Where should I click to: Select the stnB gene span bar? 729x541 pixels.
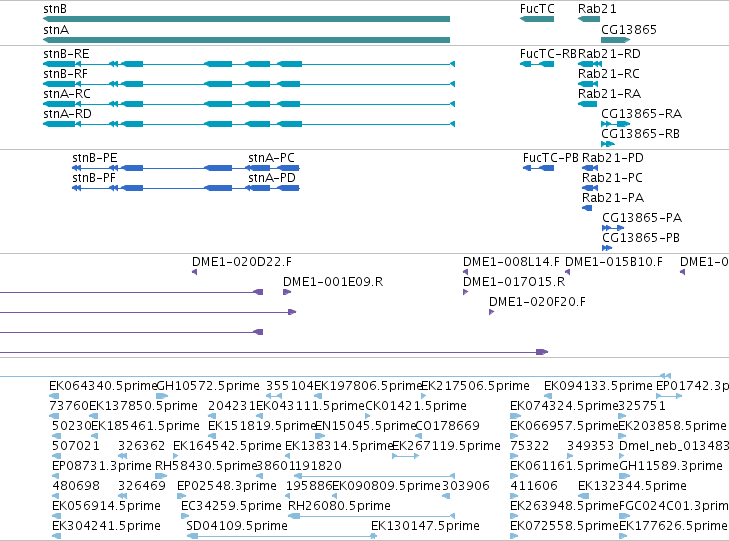(246, 19)
